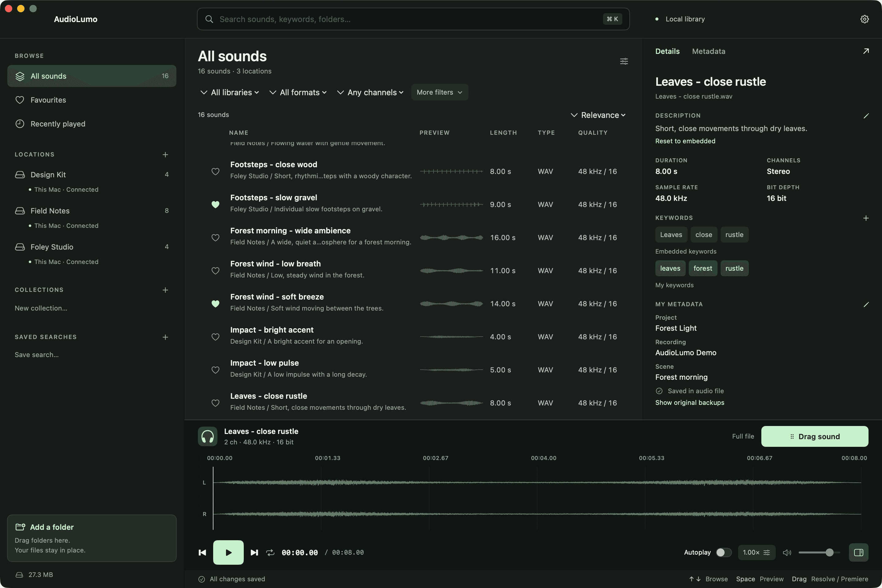Click the headphones icon in the player
The width and height of the screenshot is (882, 588).
207,436
